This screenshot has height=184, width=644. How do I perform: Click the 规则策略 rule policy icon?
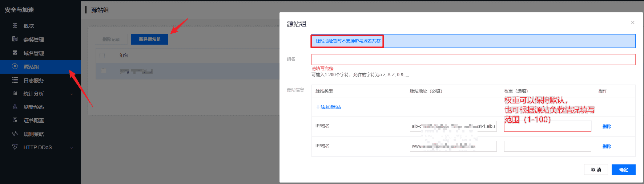click(15, 134)
